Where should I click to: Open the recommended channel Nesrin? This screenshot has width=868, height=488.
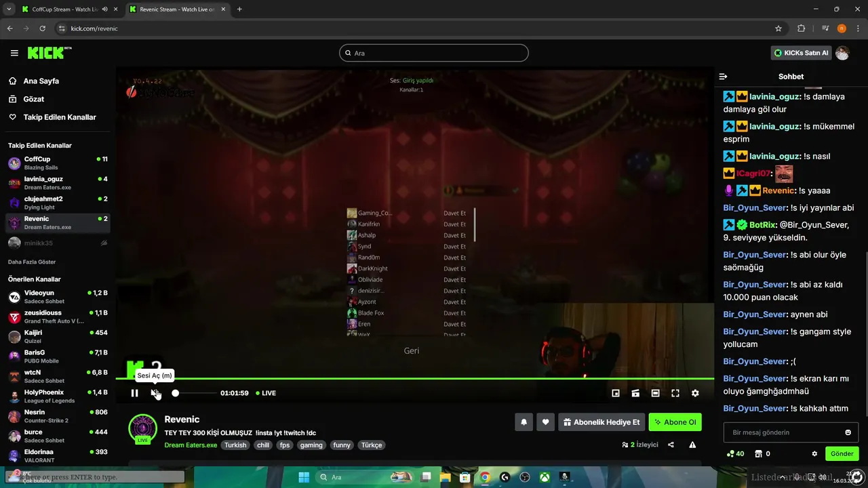coord(58,415)
